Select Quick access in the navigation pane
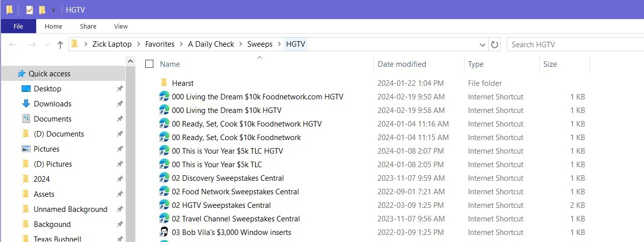 (63, 73)
